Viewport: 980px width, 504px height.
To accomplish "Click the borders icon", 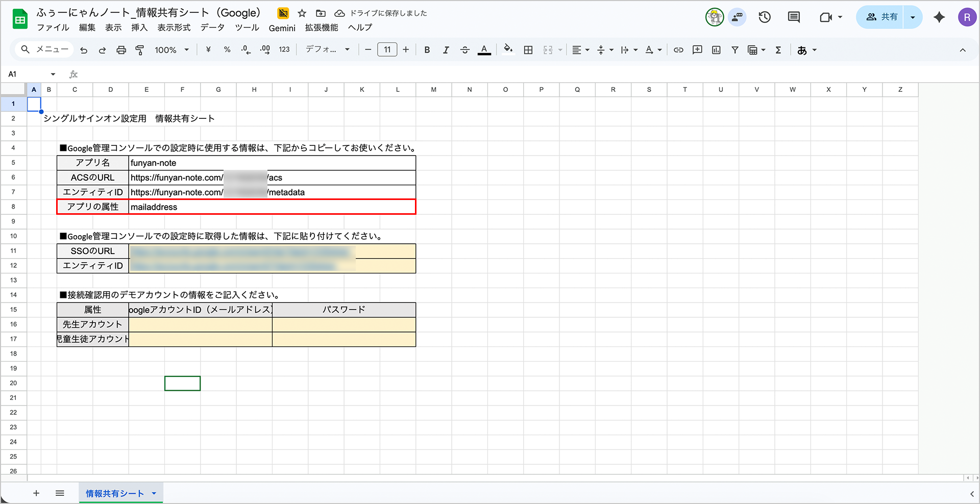I will [528, 50].
